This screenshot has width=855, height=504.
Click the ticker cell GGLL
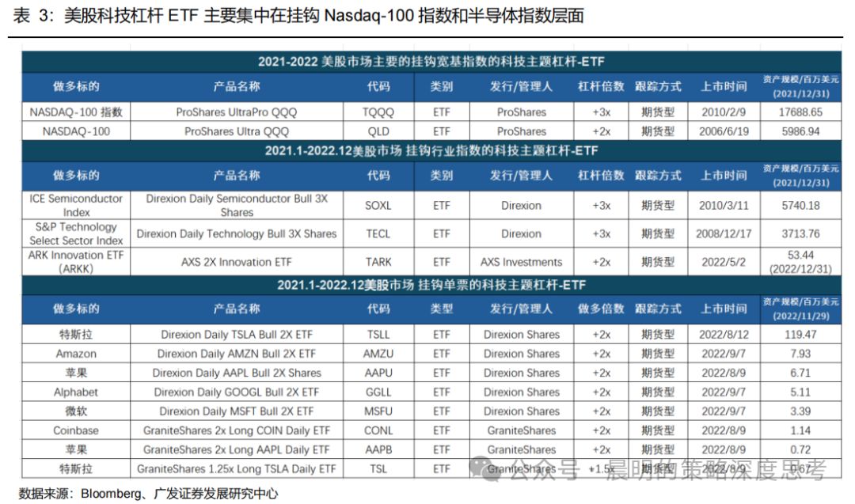click(378, 392)
